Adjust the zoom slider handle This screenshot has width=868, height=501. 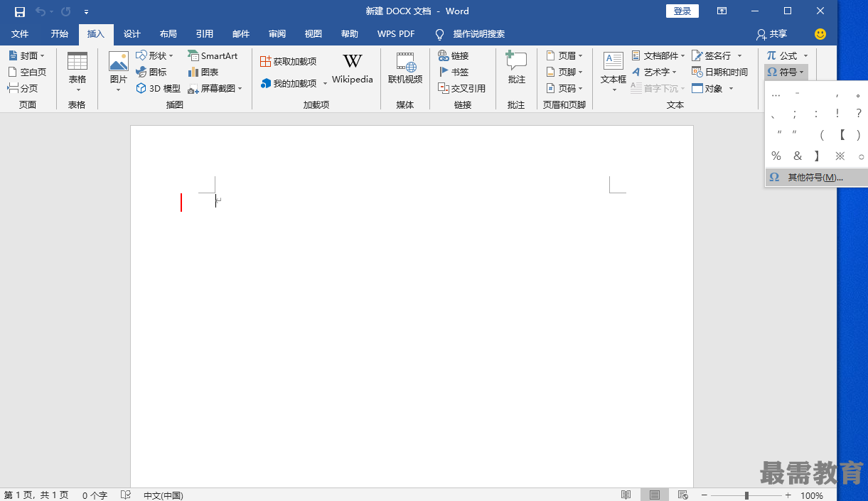pyautogui.click(x=746, y=495)
